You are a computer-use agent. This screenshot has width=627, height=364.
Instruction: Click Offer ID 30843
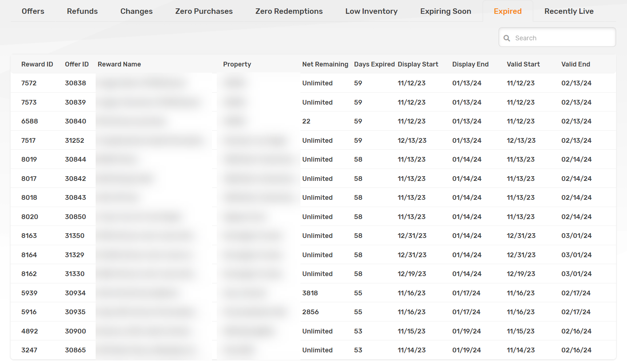tap(75, 198)
